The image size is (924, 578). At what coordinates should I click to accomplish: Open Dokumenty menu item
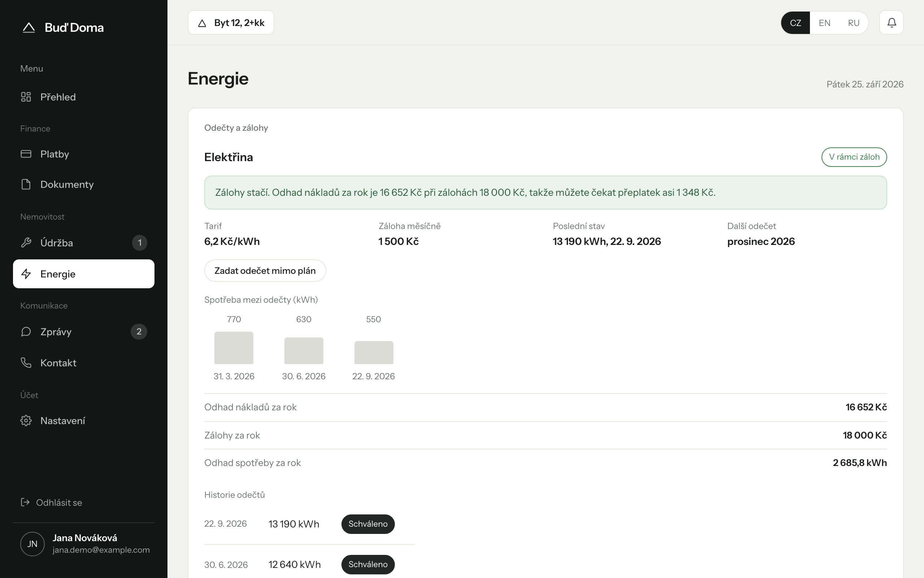coord(84,184)
